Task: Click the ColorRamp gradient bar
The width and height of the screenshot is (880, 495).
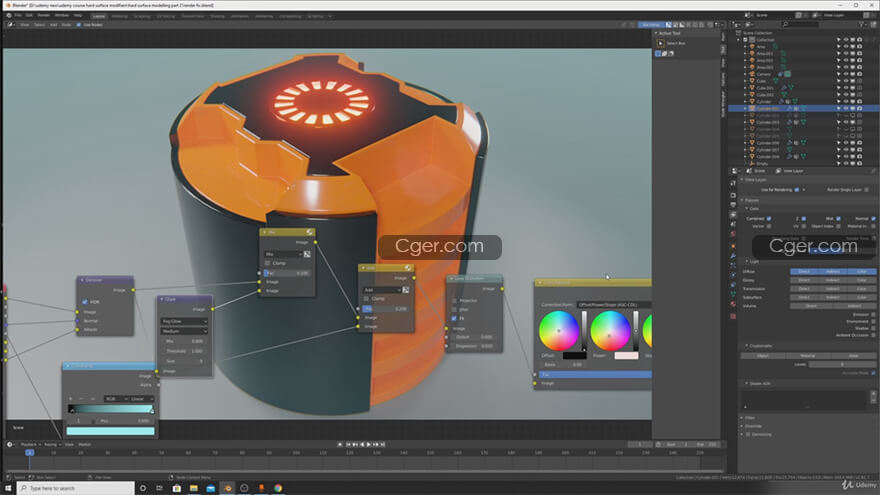Action: [x=111, y=409]
